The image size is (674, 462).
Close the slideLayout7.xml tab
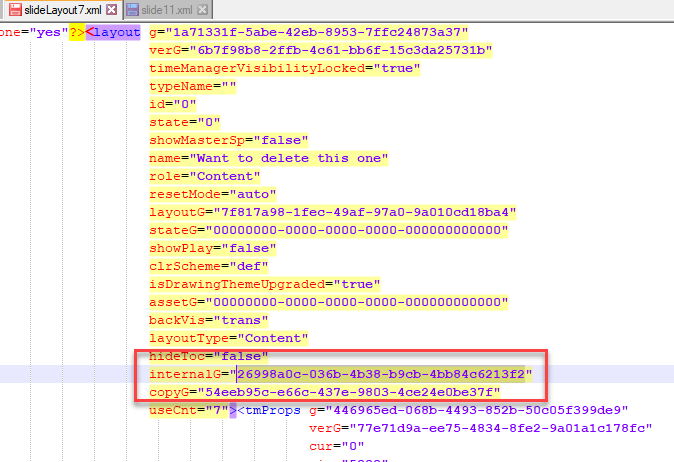click(x=112, y=9)
